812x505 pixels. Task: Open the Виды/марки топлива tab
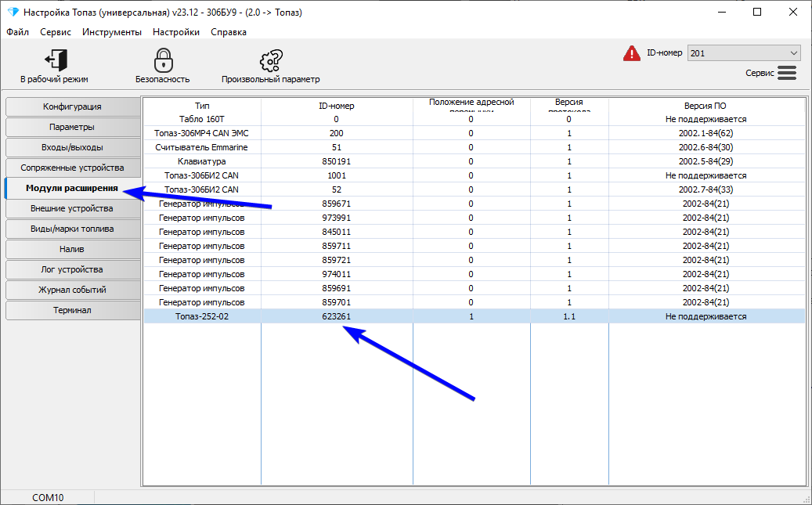[73, 229]
